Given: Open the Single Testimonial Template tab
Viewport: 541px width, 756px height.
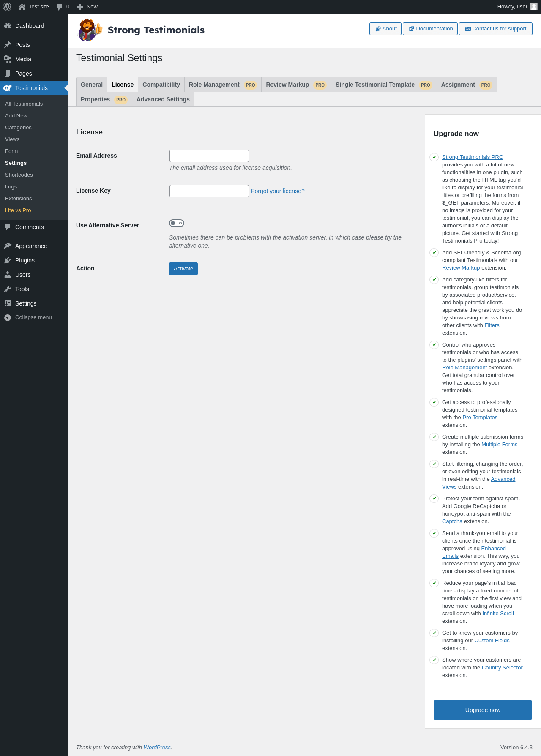Looking at the screenshot, I should click(x=384, y=85).
